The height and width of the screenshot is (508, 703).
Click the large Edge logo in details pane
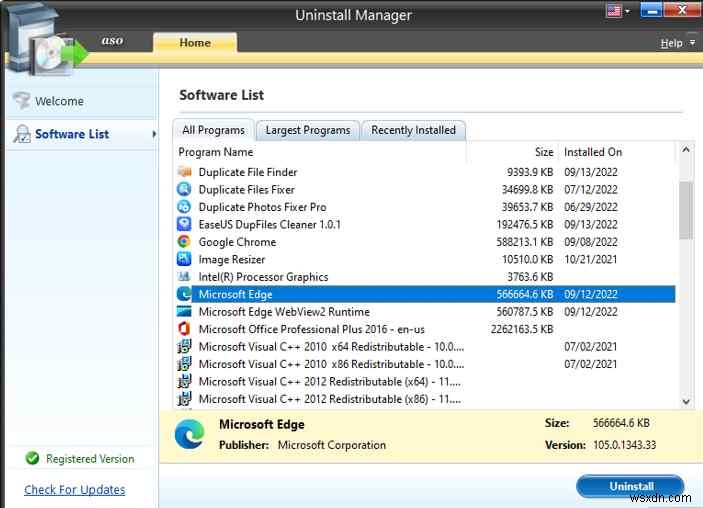coord(190,434)
